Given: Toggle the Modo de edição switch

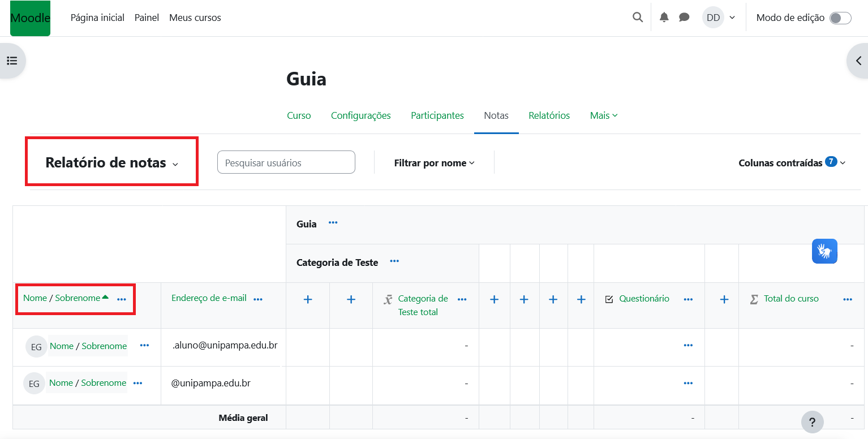Looking at the screenshot, I should click(840, 18).
